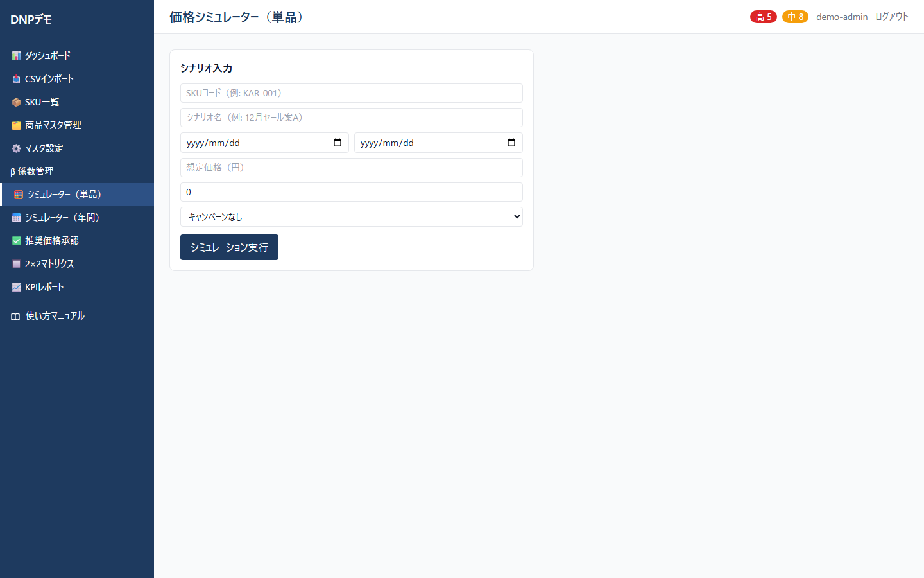
Task: Click the master settings gear icon
Action: (x=17, y=148)
